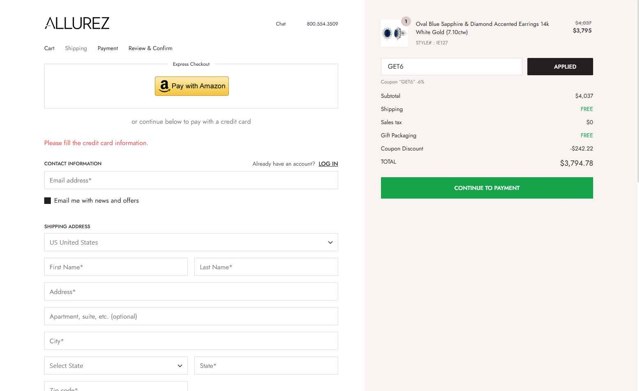Image resolution: width=639 pixels, height=391 pixels.
Task: Select the Shipping step
Action: [76, 48]
